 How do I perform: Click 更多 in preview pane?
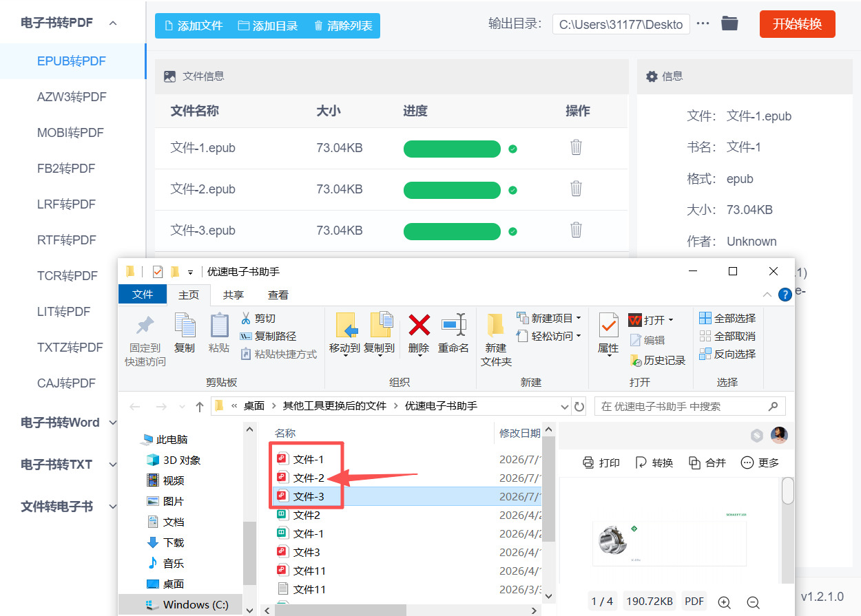(x=760, y=463)
